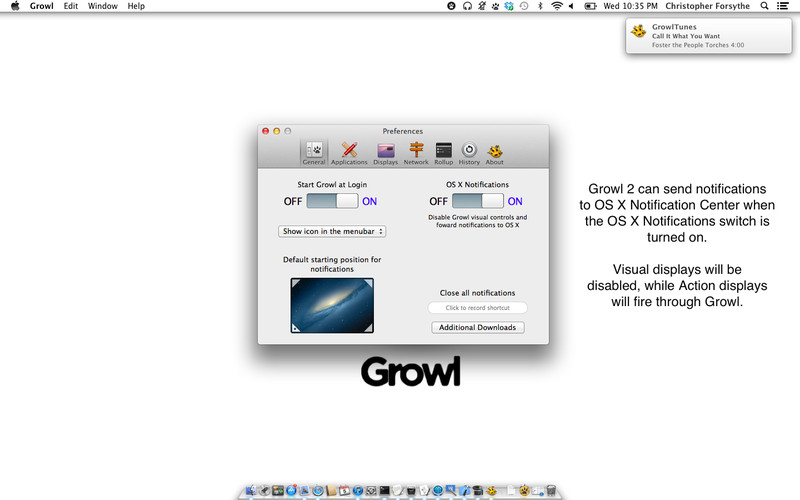Viewport: 800px width, 500px height.
Task: Expand the Show icon in the menubar dropdown
Action: coord(332,231)
